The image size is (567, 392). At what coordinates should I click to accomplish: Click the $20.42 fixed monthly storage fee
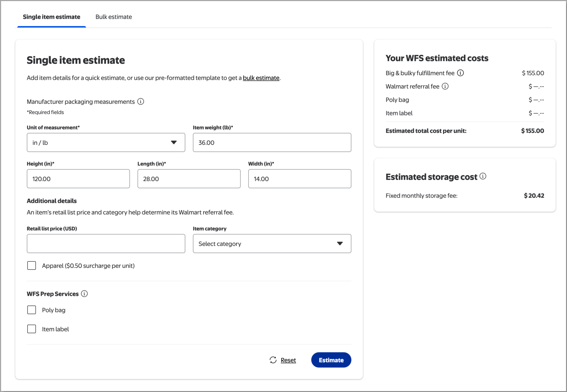pyautogui.click(x=534, y=196)
